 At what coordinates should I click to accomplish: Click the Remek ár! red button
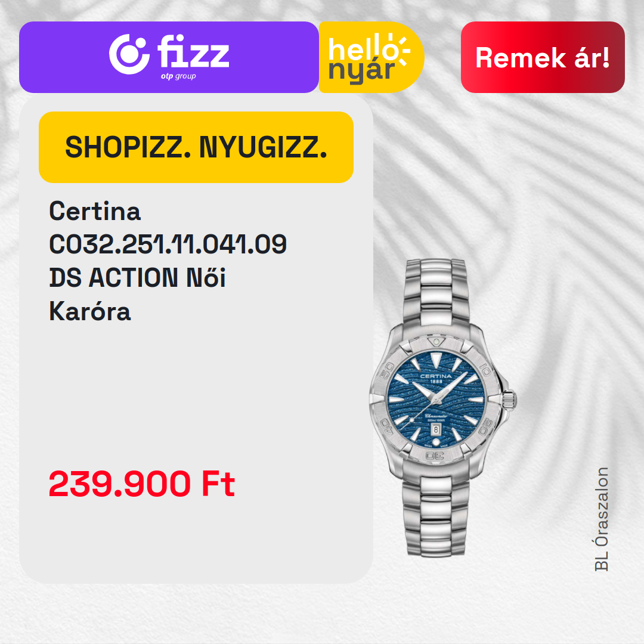click(x=543, y=57)
